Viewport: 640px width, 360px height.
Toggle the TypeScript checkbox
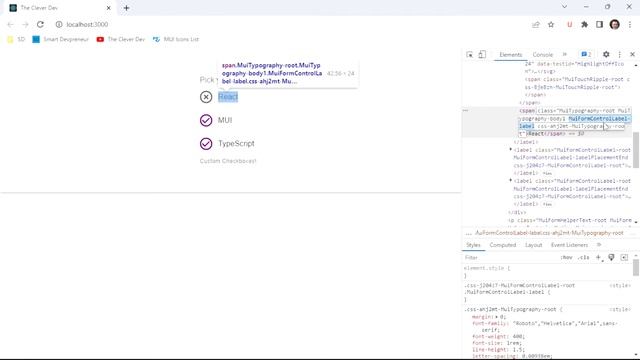(206, 144)
